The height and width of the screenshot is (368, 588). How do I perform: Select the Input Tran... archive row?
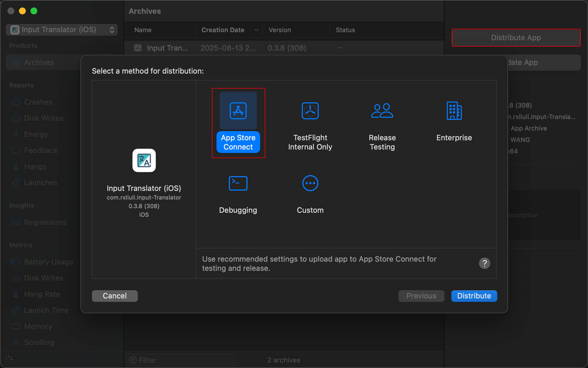(x=284, y=48)
